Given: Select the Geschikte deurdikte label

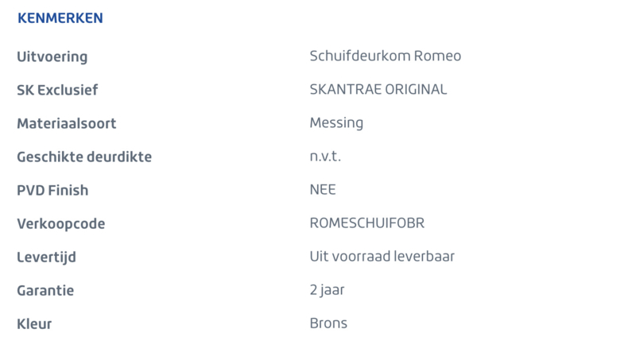Looking at the screenshot, I should tap(84, 157).
